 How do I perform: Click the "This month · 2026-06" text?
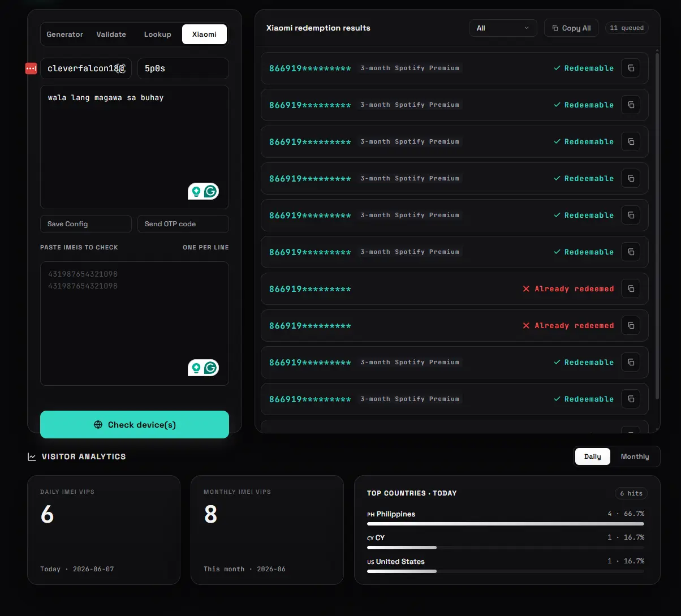tap(244, 569)
